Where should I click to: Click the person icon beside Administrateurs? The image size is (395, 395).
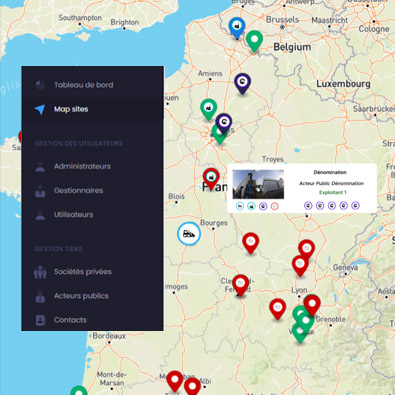coord(40,167)
